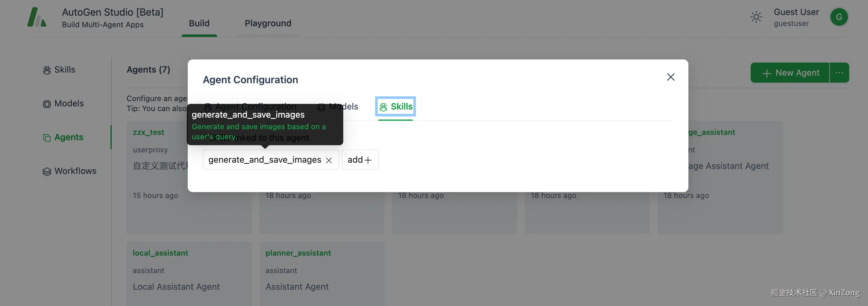Expand the New Agent more-options dropdown
868x306 pixels.
click(x=839, y=73)
